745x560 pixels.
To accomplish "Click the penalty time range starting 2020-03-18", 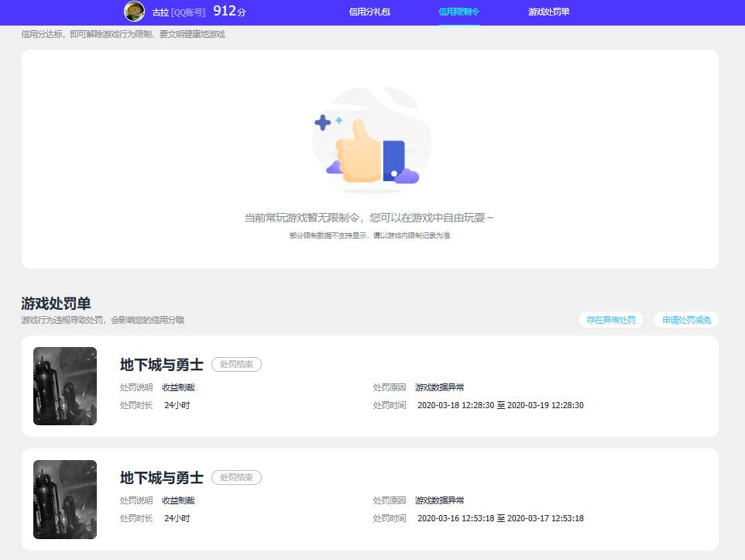I will [500, 404].
